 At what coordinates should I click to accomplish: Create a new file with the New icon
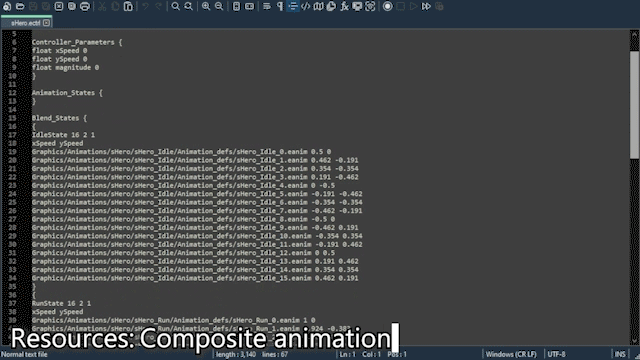coord(7,6)
